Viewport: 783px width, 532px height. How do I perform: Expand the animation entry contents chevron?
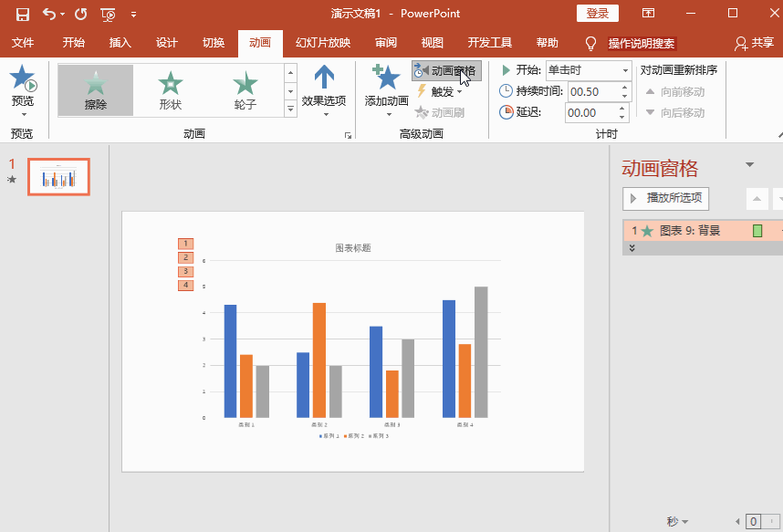(632, 248)
